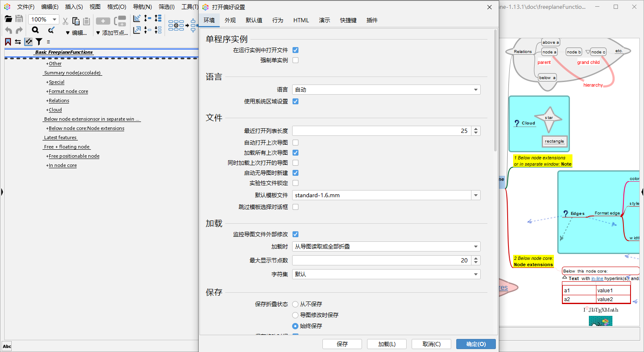Click the copy icon on the toolbar
Screen dimensions: 644x352
(x=76, y=21)
